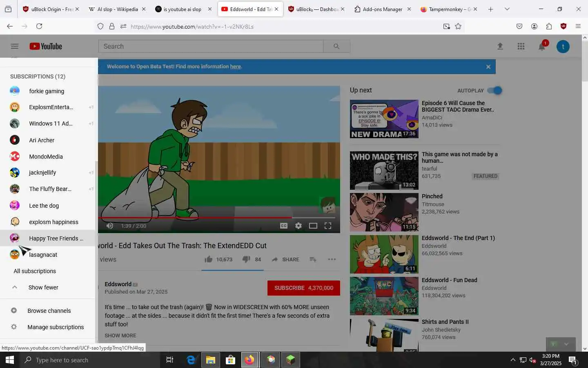This screenshot has height=368, width=588.
Task: Open File Explorer from the taskbar
Action: (x=210, y=360)
